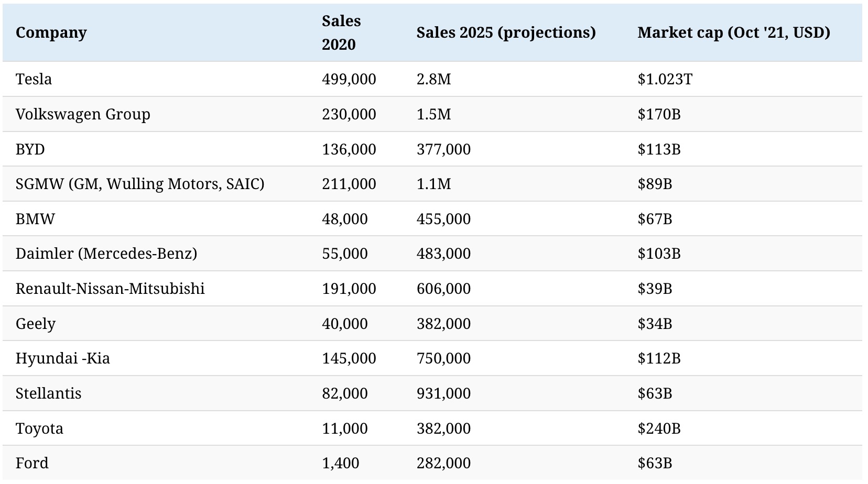Click the Sales 2025 (projections) header
The width and height of the screenshot is (868, 484).
[506, 32]
